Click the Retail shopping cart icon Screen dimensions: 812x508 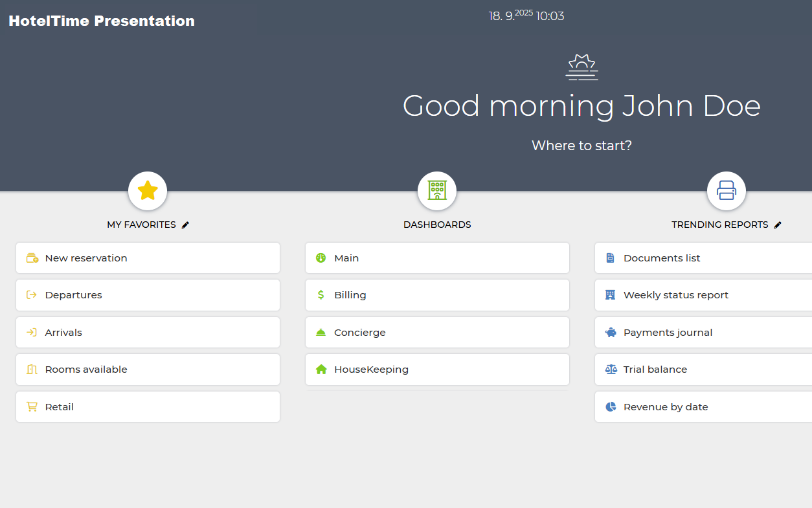[x=32, y=407]
